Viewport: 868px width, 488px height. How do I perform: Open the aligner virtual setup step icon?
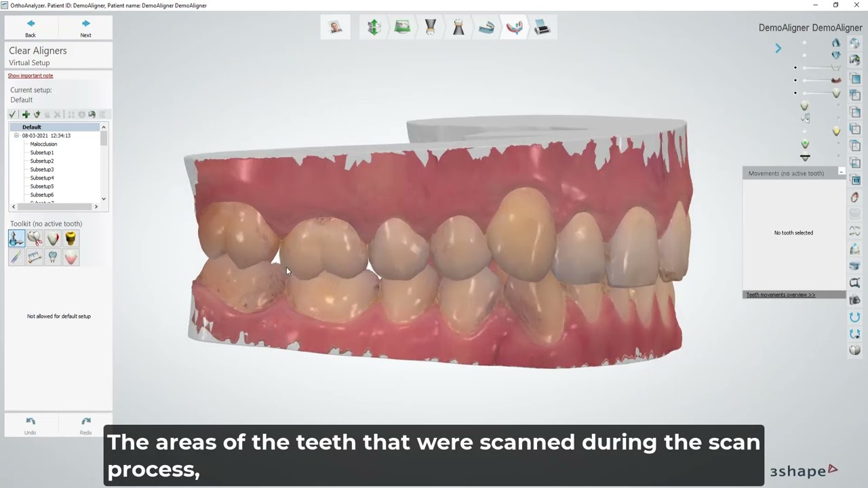coord(514,27)
